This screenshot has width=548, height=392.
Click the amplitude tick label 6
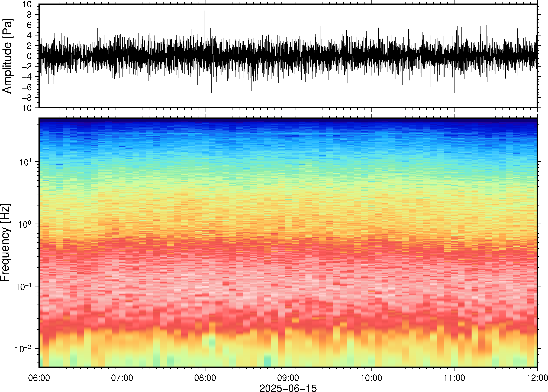click(30, 25)
